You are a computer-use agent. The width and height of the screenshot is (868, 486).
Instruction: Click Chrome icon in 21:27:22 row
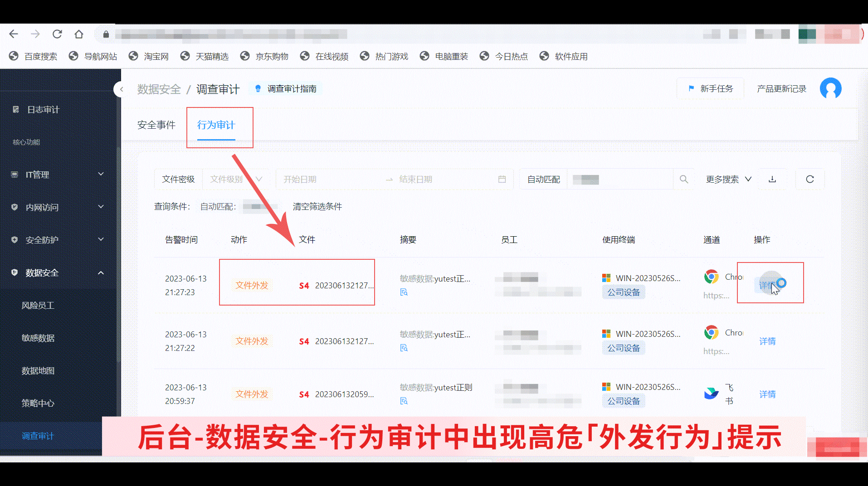[x=711, y=332]
